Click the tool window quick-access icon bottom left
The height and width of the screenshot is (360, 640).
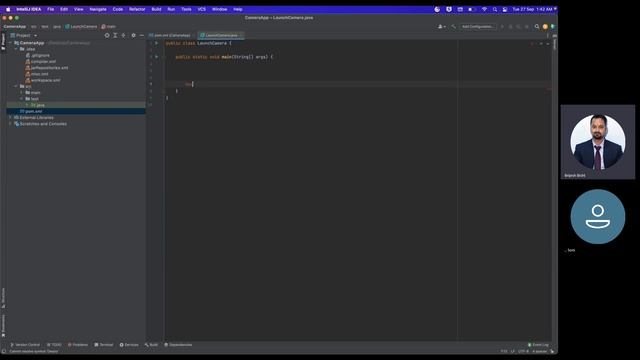point(4,351)
